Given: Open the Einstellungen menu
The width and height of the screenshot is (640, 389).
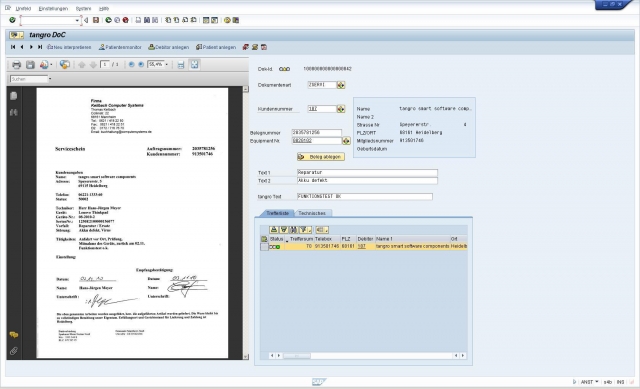Looking at the screenshot, I should (53, 9).
